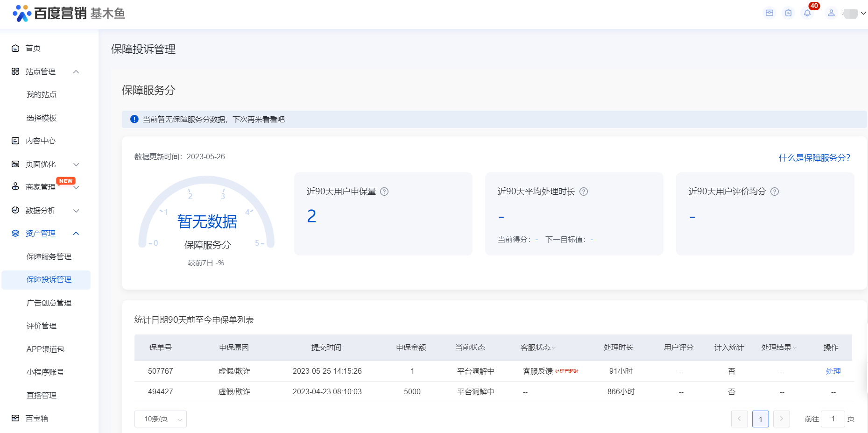The width and height of the screenshot is (868, 433).
Task: Click help icon beside 近90天平均处理时长
Action: [584, 192]
